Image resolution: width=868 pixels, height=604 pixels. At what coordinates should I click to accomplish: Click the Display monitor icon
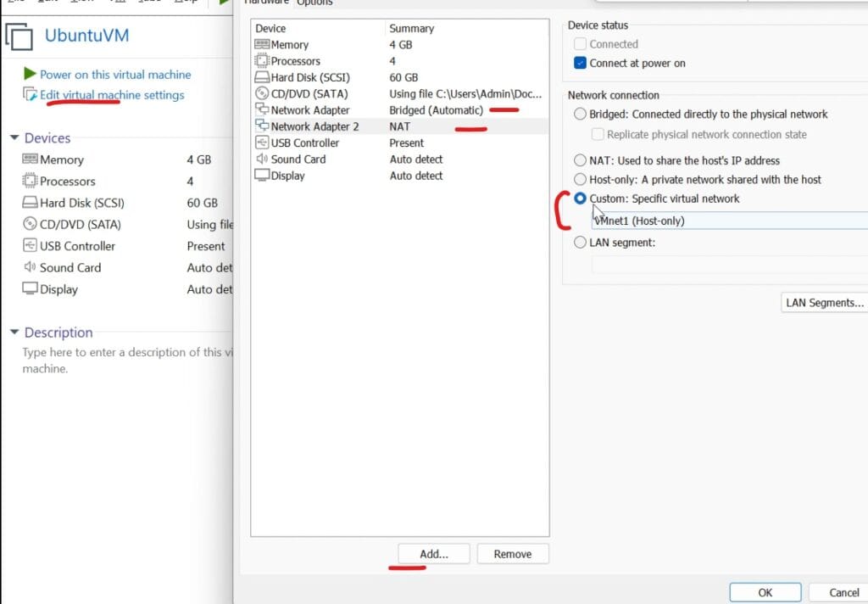tap(261, 176)
